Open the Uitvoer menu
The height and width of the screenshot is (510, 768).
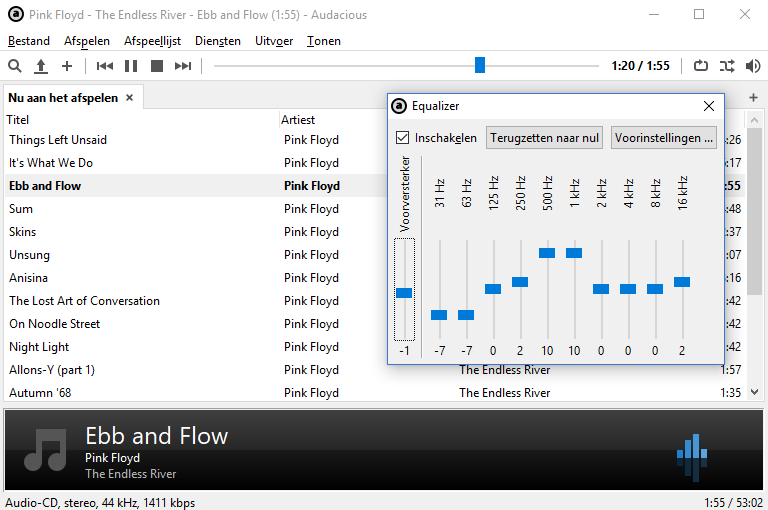coord(274,41)
